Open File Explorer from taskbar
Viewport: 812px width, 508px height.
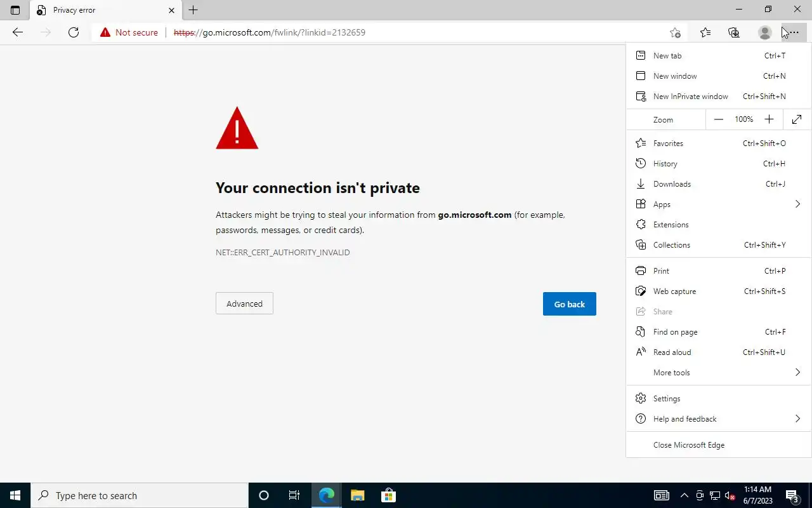(x=357, y=495)
